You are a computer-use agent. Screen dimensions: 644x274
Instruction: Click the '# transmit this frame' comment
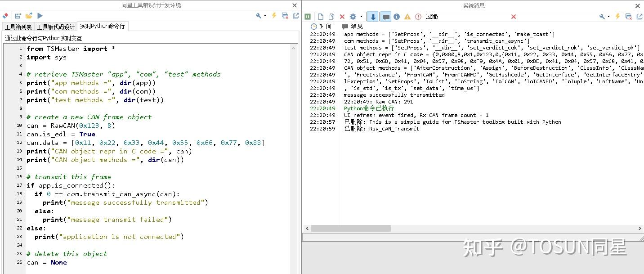click(69, 177)
